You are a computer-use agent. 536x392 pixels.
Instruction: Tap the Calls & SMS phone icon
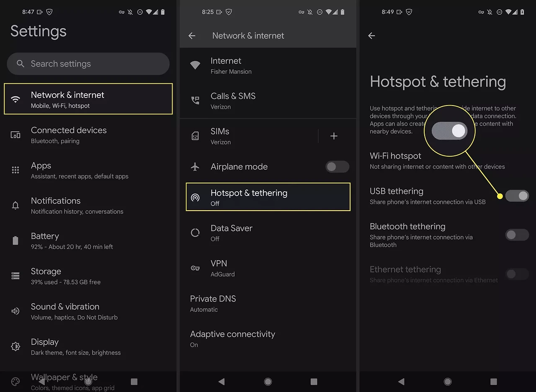click(x=195, y=101)
